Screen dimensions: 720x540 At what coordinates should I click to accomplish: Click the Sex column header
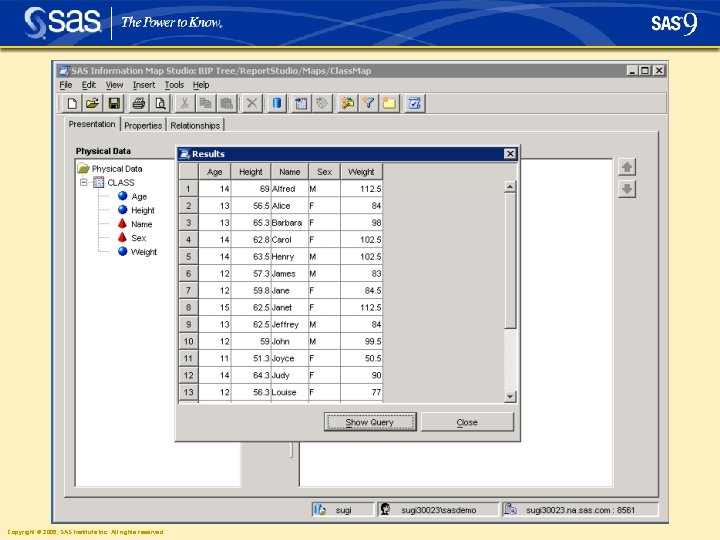click(x=324, y=172)
